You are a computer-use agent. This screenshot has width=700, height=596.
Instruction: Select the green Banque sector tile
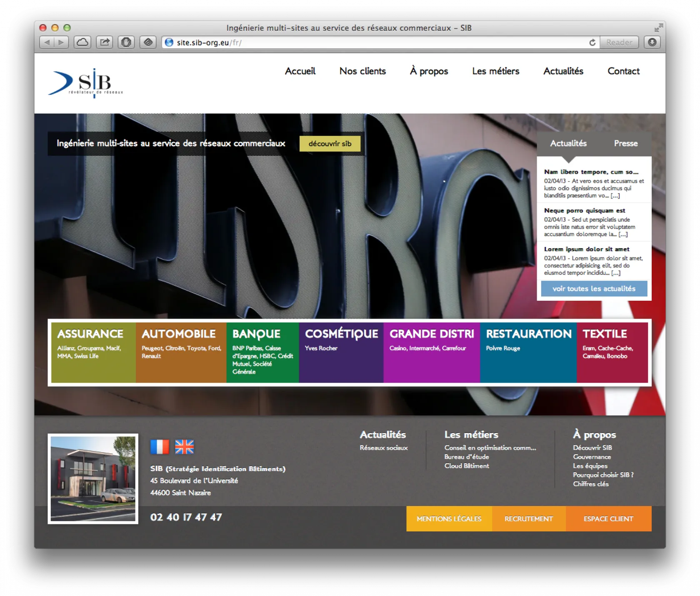(x=262, y=352)
